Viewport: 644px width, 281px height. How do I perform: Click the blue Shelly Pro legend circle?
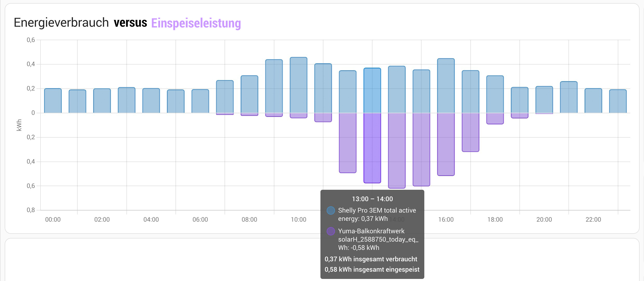point(331,210)
